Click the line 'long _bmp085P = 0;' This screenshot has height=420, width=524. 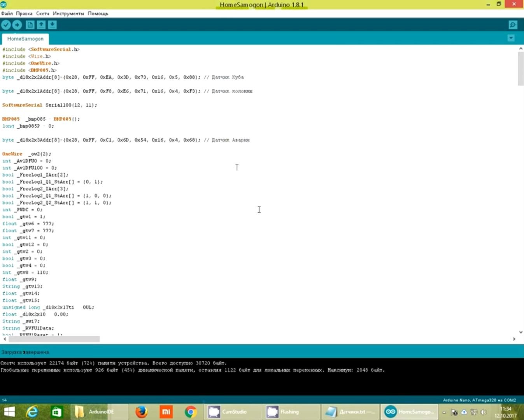[x=28, y=126]
